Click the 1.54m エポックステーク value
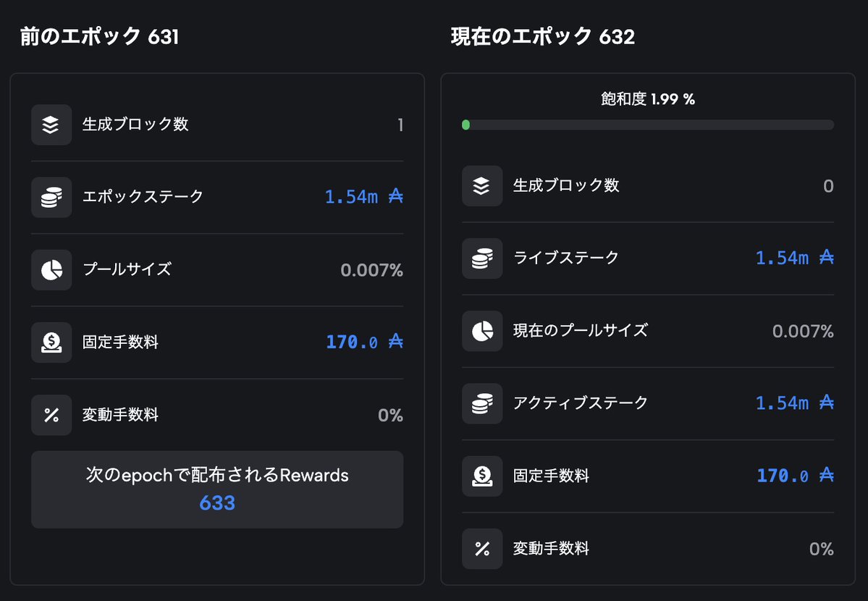 (x=363, y=197)
